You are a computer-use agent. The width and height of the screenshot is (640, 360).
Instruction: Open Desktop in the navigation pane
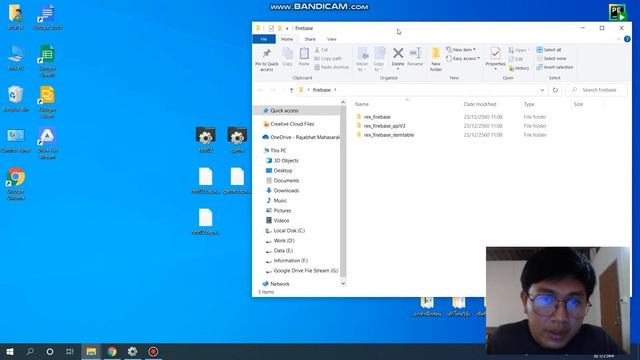[x=282, y=170]
